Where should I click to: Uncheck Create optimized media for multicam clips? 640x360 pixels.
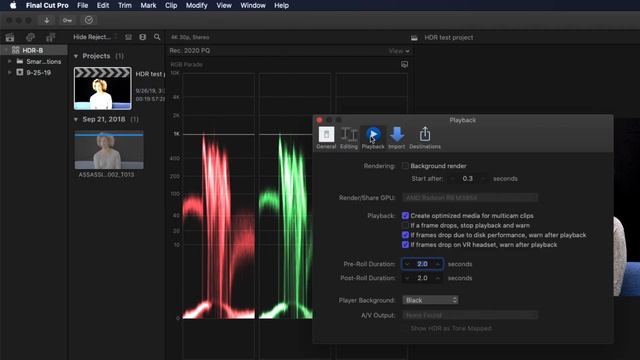(405, 216)
